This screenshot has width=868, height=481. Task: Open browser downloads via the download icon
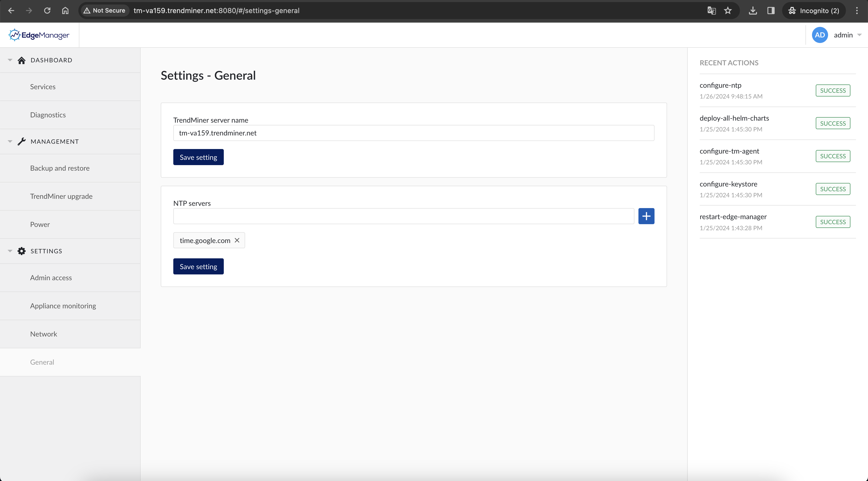(753, 11)
